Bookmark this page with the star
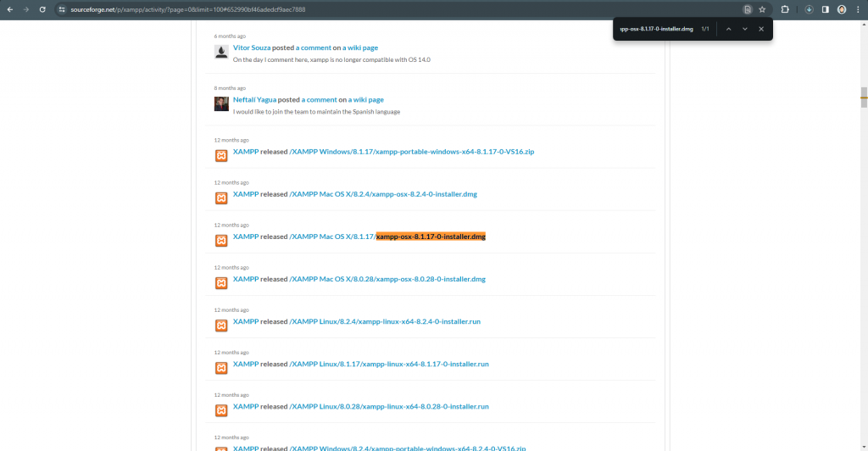This screenshot has height=451, width=868. click(x=762, y=9)
